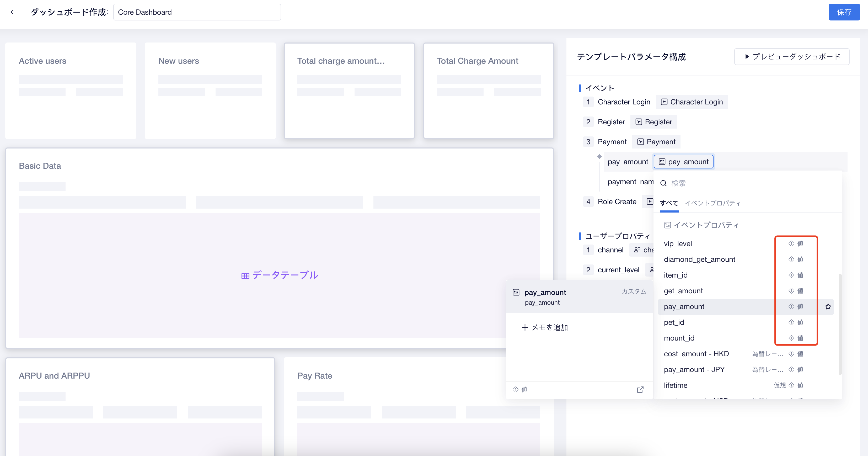
Task: Click the ユーザープロパティ section heading
Action: coord(617,236)
